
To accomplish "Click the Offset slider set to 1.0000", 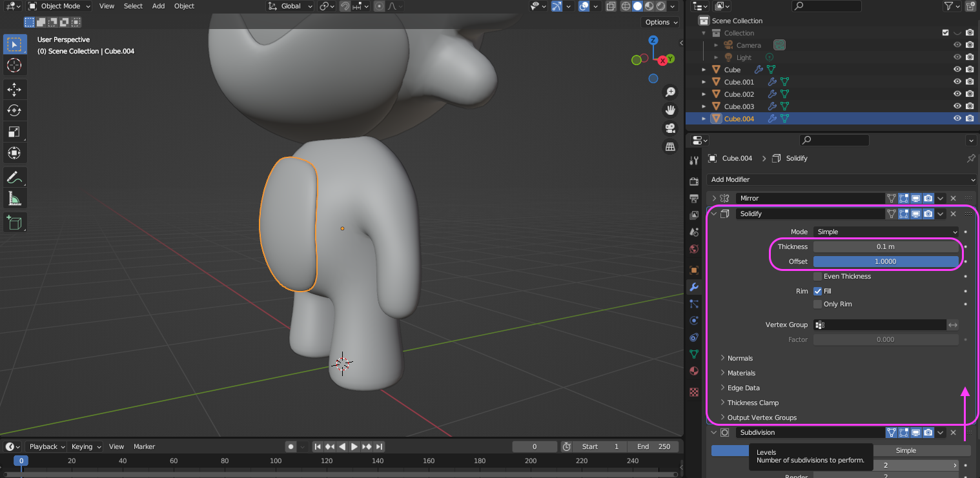I will click(x=886, y=261).
